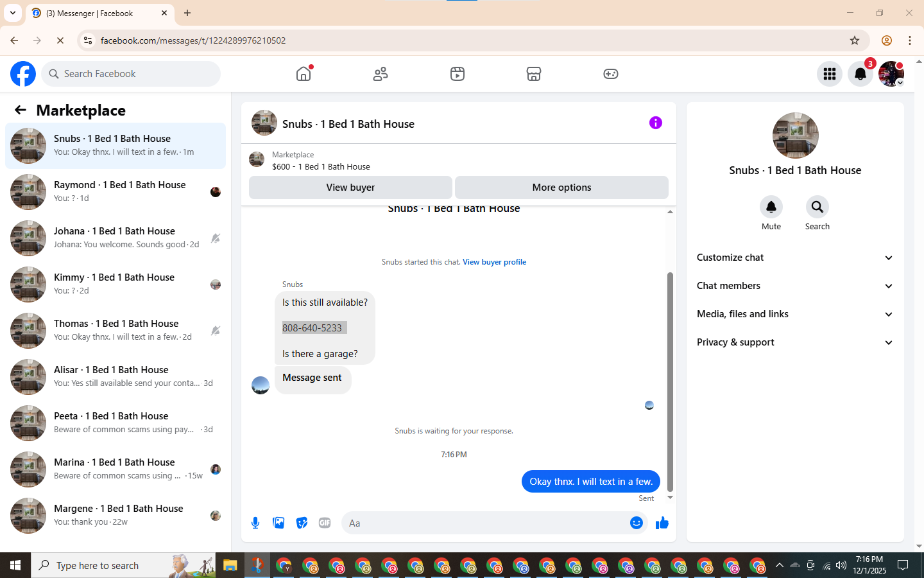Screen dimensions: 924x578
Task: Open the View buyer profile link
Action: click(494, 262)
